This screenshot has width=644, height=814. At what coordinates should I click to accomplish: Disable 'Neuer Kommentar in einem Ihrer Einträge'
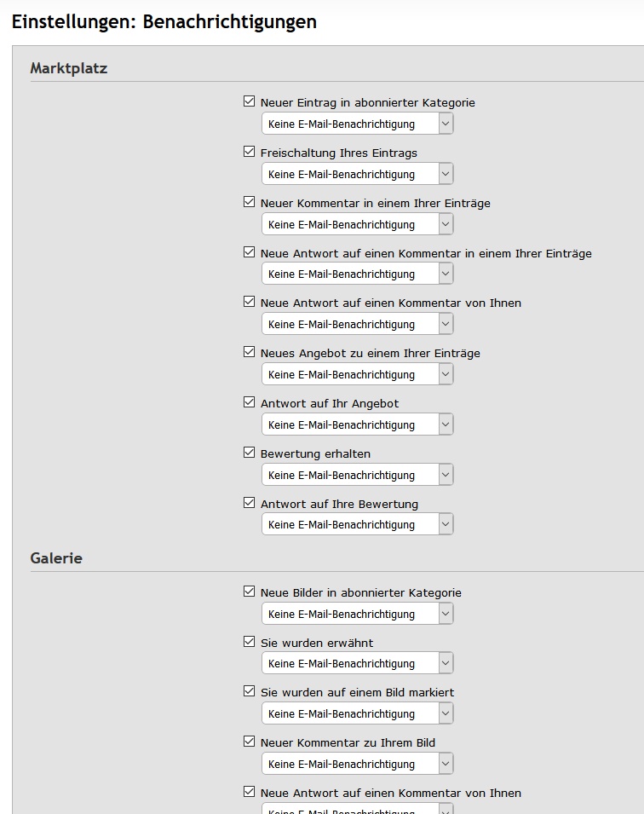click(249, 202)
